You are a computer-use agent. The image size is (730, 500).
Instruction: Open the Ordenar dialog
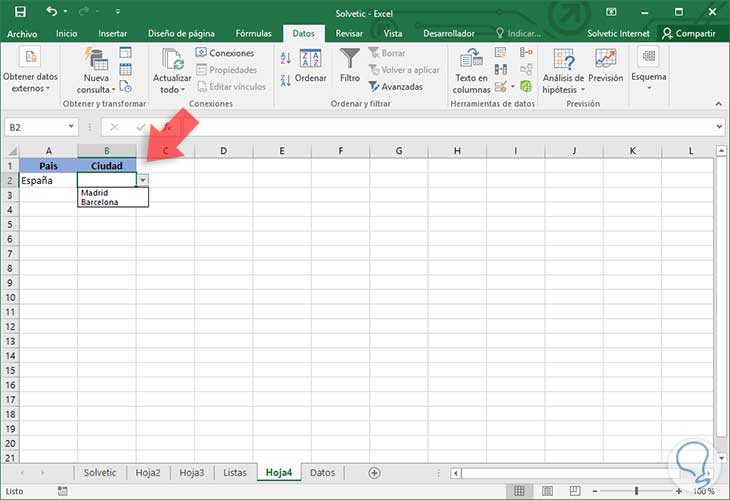(311, 66)
